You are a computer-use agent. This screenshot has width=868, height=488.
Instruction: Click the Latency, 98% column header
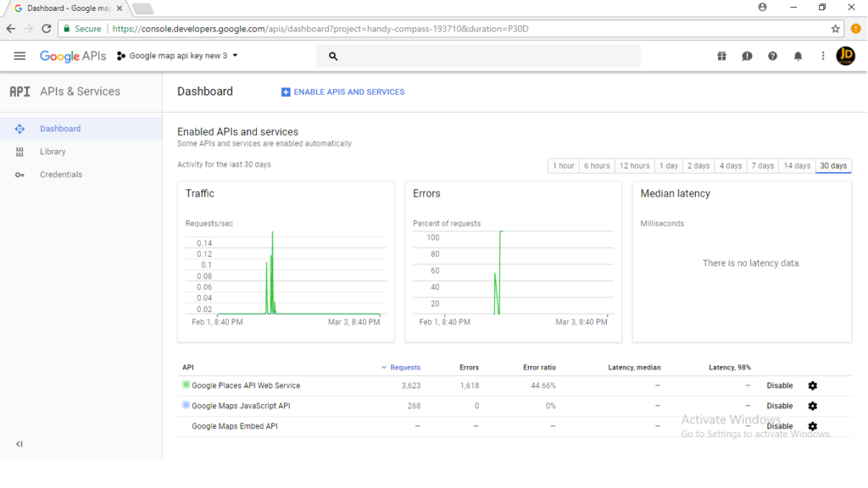(730, 368)
